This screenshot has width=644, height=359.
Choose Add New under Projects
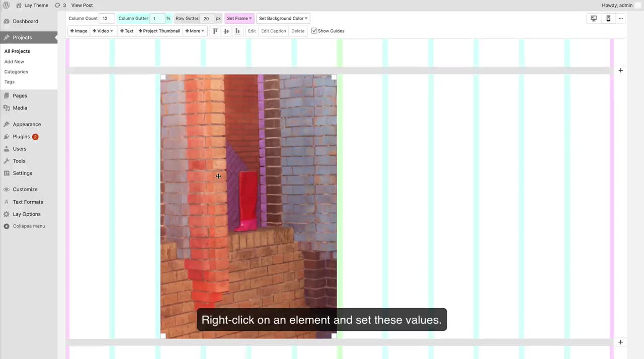tap(14, 61)
